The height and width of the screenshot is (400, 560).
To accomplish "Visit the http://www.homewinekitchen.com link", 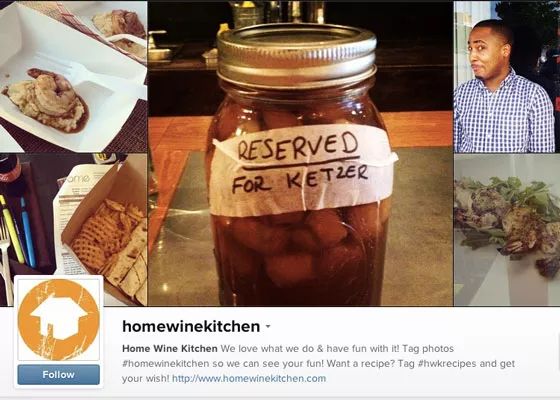I will (249, 378).
